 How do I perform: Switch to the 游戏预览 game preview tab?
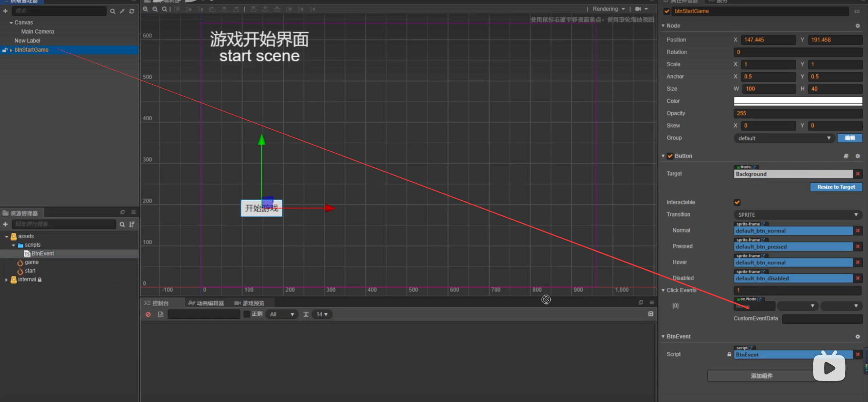[x=250, y=303]
